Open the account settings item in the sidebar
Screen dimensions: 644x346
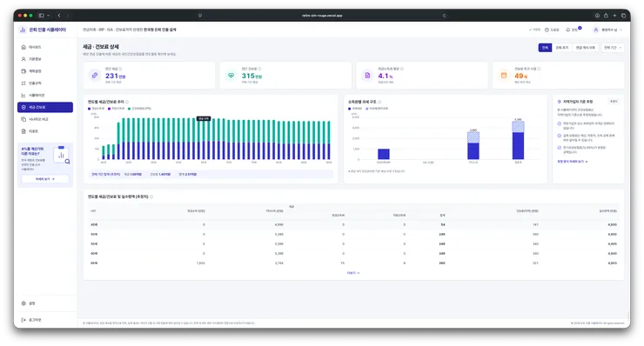click(44, 71)
